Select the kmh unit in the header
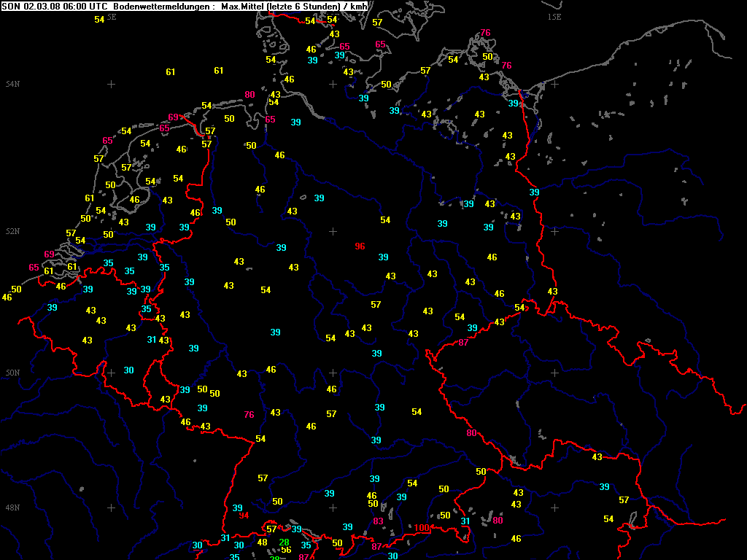Screen dimensions: 747x560 tap(358, 6)
